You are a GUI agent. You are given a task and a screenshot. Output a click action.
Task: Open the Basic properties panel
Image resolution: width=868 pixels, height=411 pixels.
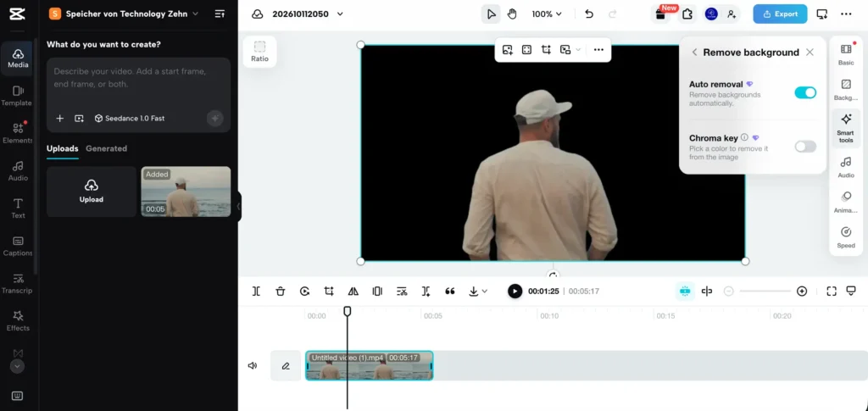click(x=846, y=54)
